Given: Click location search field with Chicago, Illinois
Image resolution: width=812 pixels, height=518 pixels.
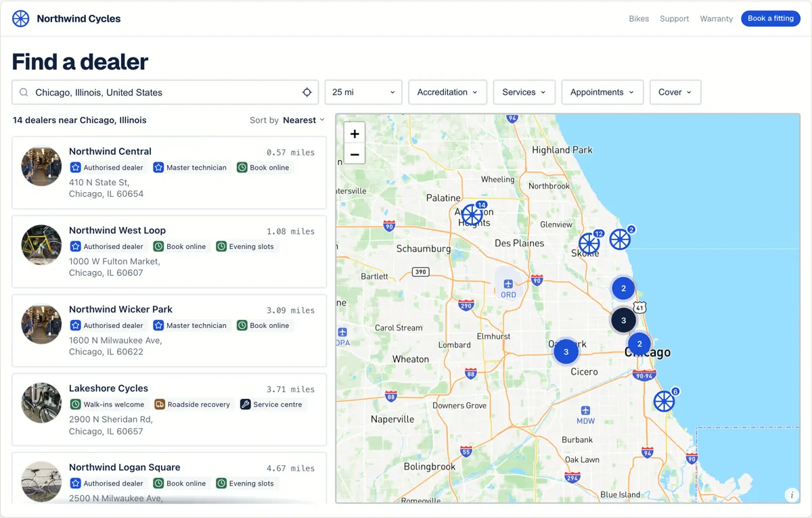Looking at the screenshot, I should pyautogui.click(x=165, y=93).
